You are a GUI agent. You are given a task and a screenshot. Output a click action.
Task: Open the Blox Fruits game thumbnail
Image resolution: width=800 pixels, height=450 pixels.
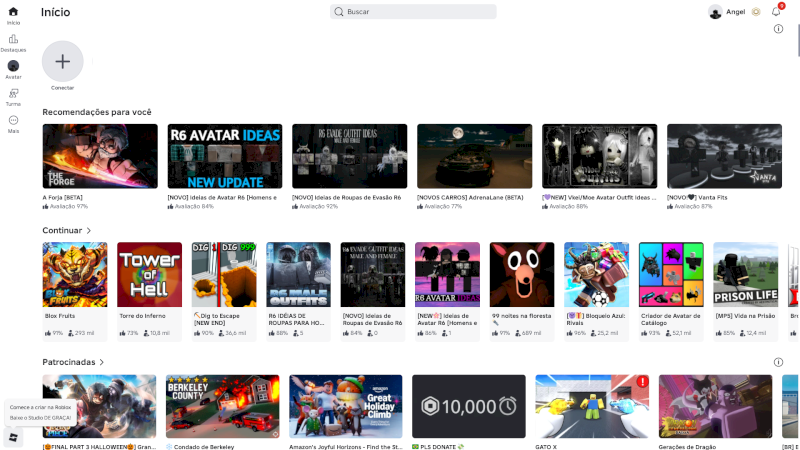coord(74,274)
